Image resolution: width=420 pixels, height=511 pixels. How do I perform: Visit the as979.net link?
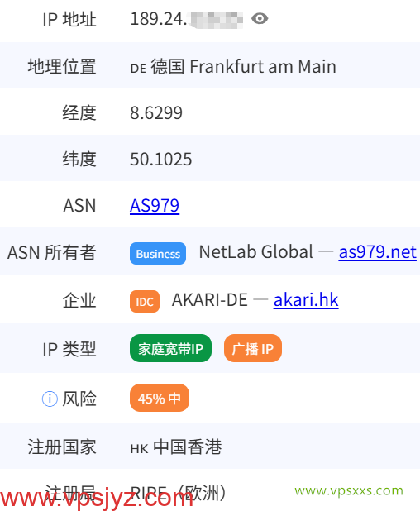click(x=377, y=252)
